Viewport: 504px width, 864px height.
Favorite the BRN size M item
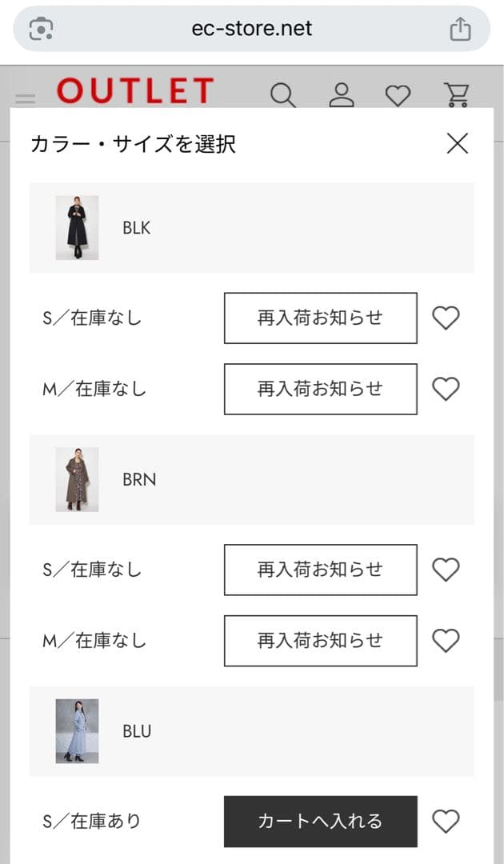tap(446, 641)
